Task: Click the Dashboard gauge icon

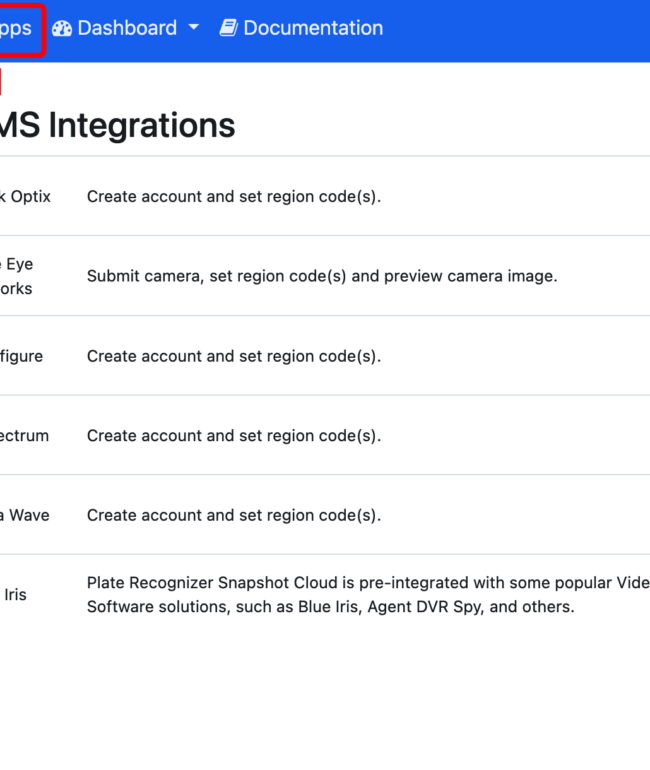Action: point(62,28)
